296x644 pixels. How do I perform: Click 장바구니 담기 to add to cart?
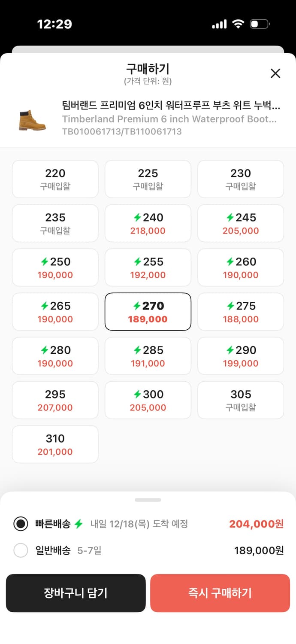coord(76,593)
